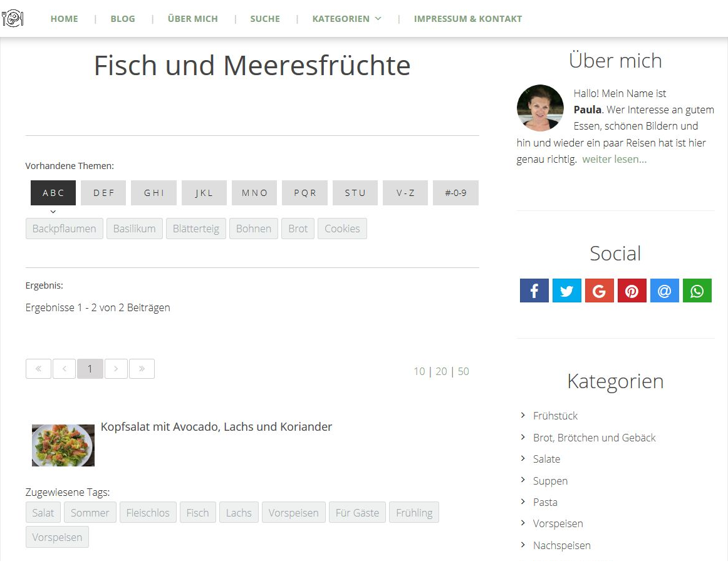Jump to last page double-arrow
The height and width of the screenshot is (571, 728).
tap(142, 369)
